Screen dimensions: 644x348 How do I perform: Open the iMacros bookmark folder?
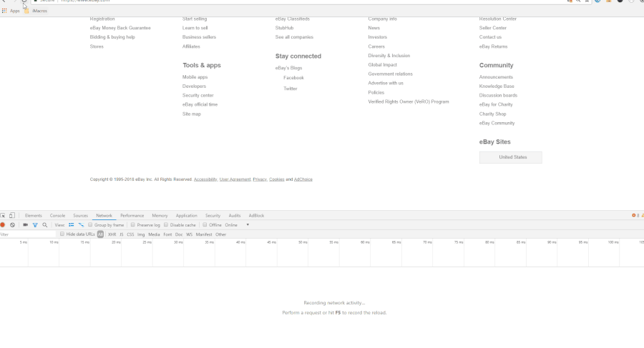[x=36, y=11]
